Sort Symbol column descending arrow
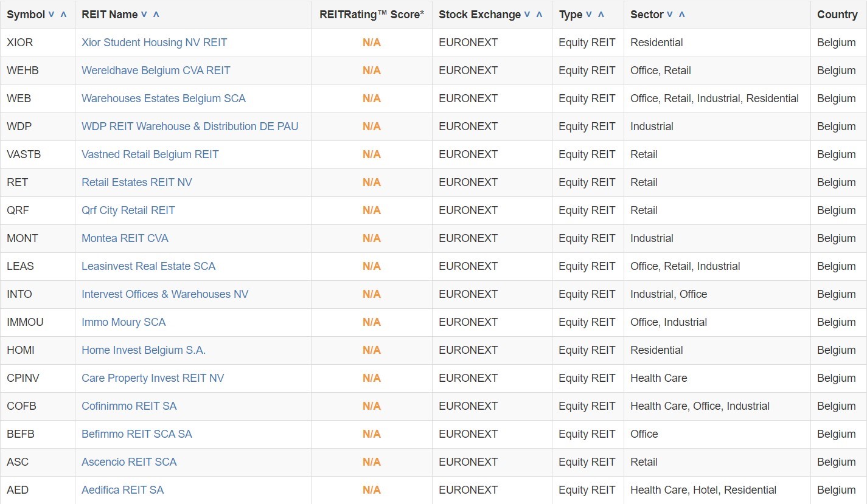867x504 pixels. pyautogui.click(x=51, y=15)
